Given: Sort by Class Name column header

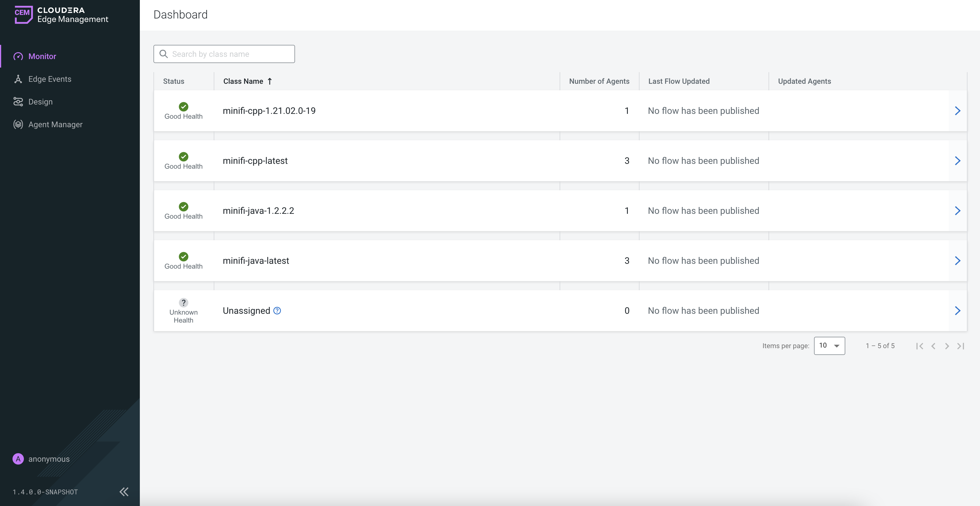Looking at the screenshot, I should 243,81.
